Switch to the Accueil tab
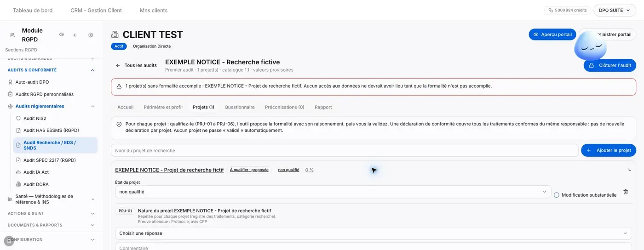The height and width of the screenshot is (250, 644). click(x=126, y=107)
